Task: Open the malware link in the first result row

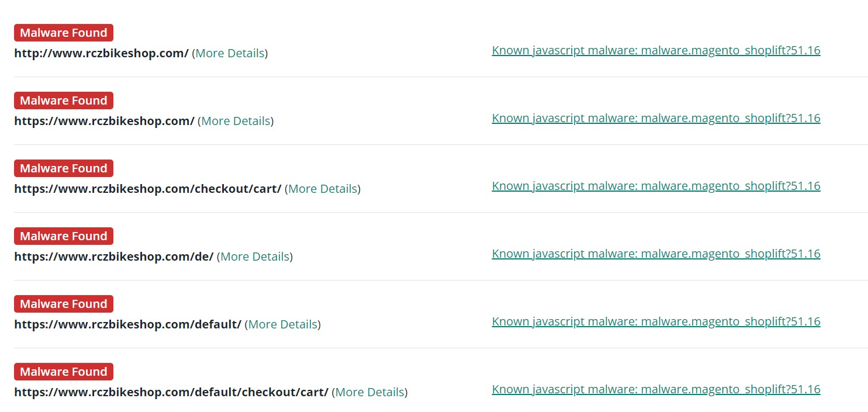Action: [656, 50]
